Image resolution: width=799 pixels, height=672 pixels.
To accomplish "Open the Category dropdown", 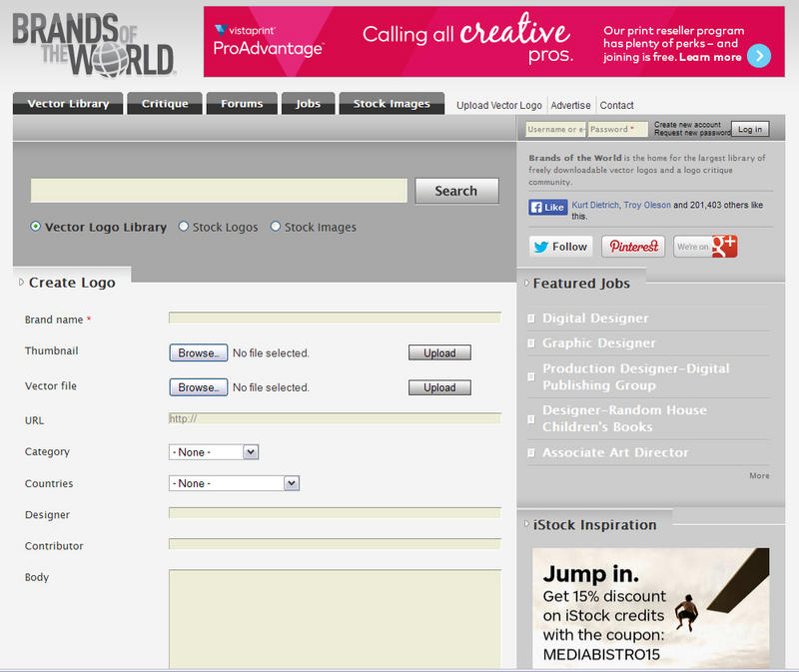I will pos(214,452).
